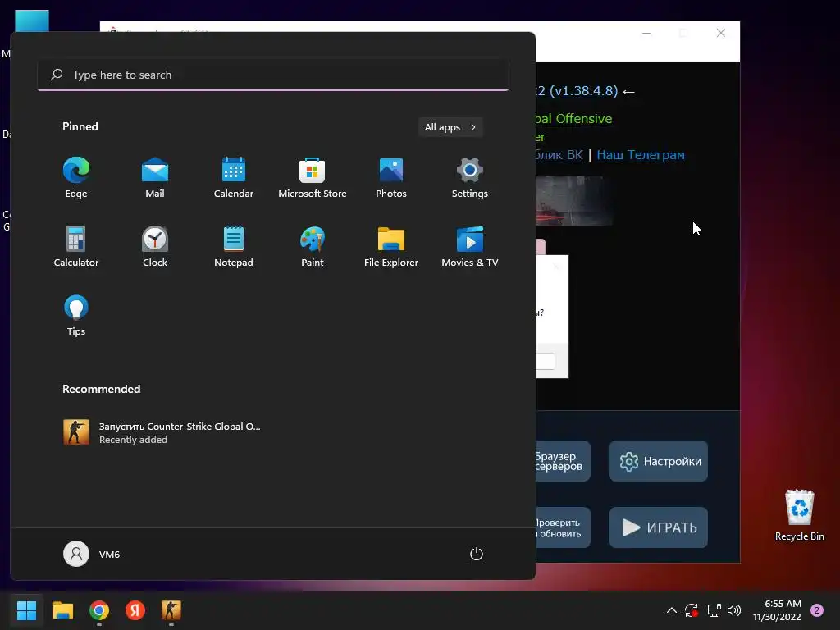
Task: Open VM6 user account menu
Action: [92, 554]
